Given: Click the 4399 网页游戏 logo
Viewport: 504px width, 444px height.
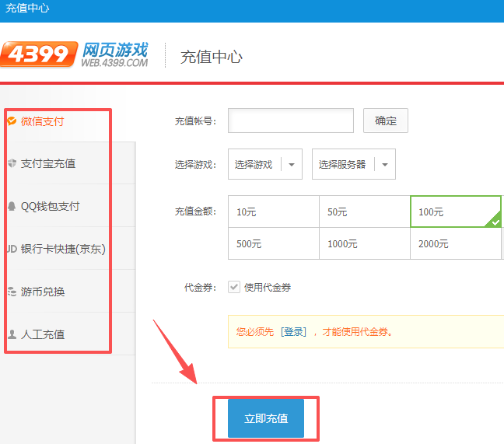Looking at the screenshot, I should [x=75, y=54].
